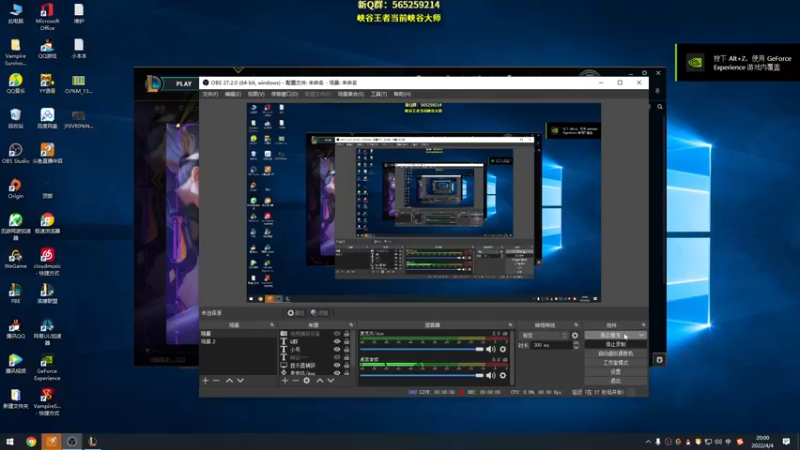Image resolution: width=800 pixels, height=450 pixels.
Task: Show hidden system tray icons chevron
Action: point(648,442)
